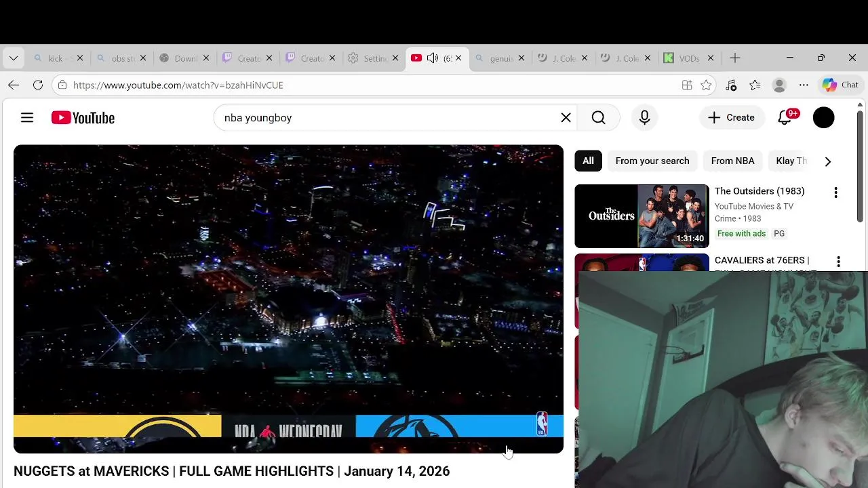Image resolution: width=868 pixels, height=488 pixels.
Task: Click the PG rating badge
Action: [x=779, y=233]
